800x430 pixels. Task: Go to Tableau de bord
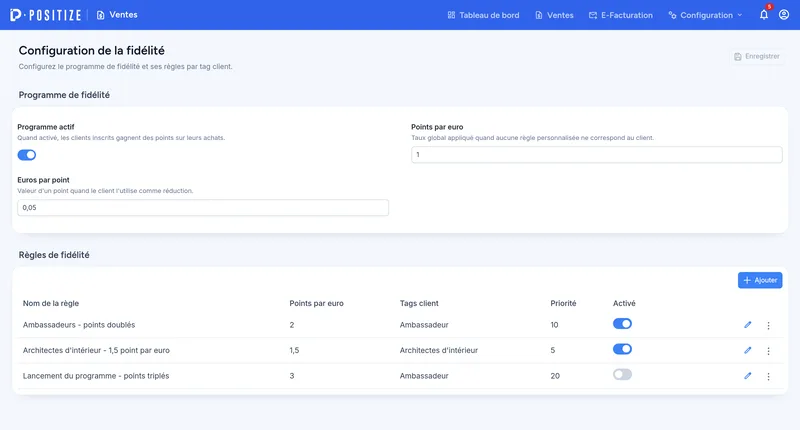click(x=483, y=15)
